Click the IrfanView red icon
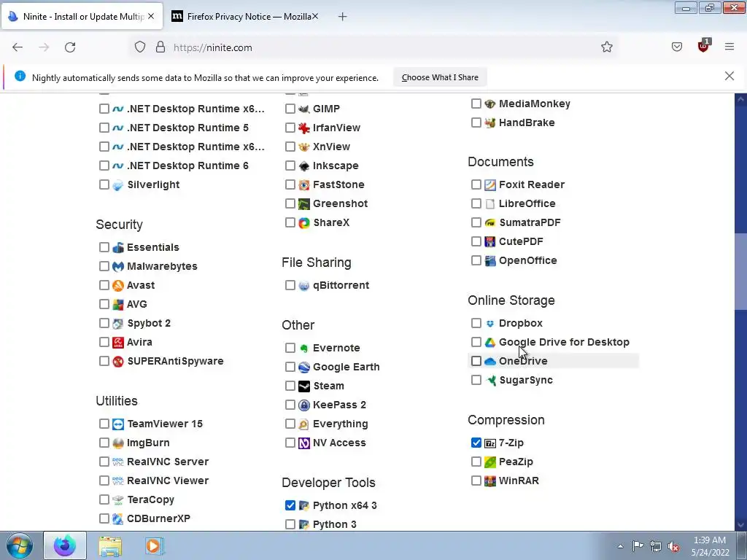Screen dimensions: 747x560 tap(304, 128)
